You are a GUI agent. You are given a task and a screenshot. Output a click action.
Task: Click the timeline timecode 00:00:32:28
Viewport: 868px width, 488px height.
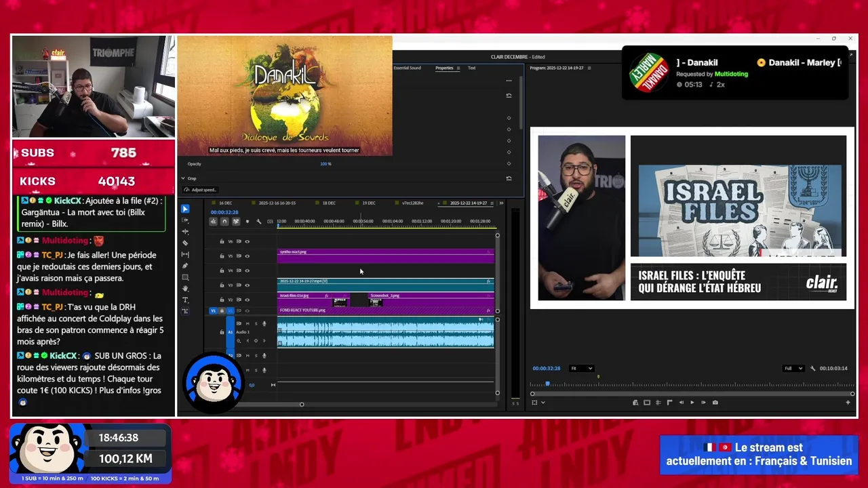[224, 212]
